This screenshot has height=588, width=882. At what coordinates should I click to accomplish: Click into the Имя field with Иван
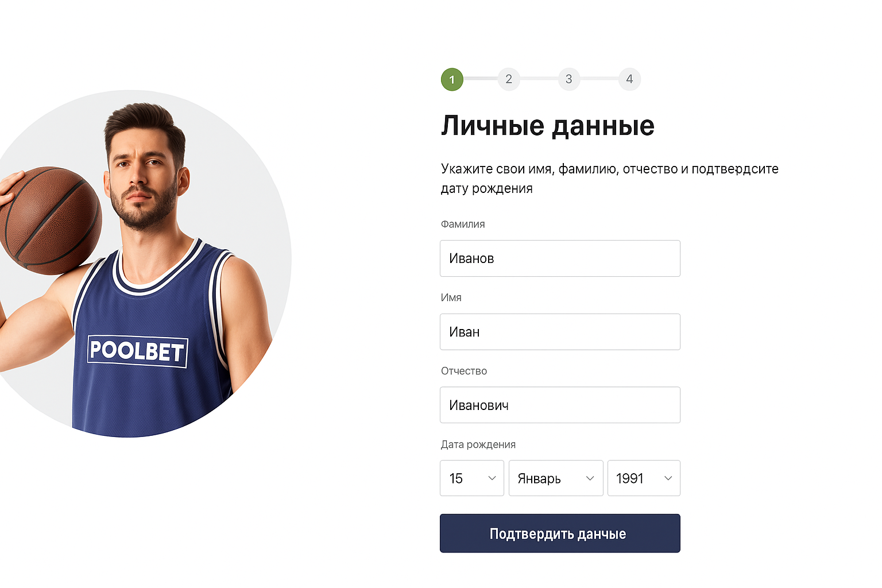(x=560, y=332)
